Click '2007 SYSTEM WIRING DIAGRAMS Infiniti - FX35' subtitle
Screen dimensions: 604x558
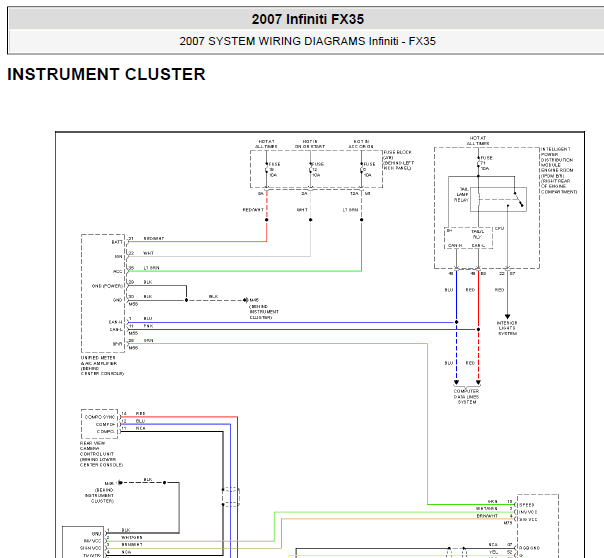307,41
